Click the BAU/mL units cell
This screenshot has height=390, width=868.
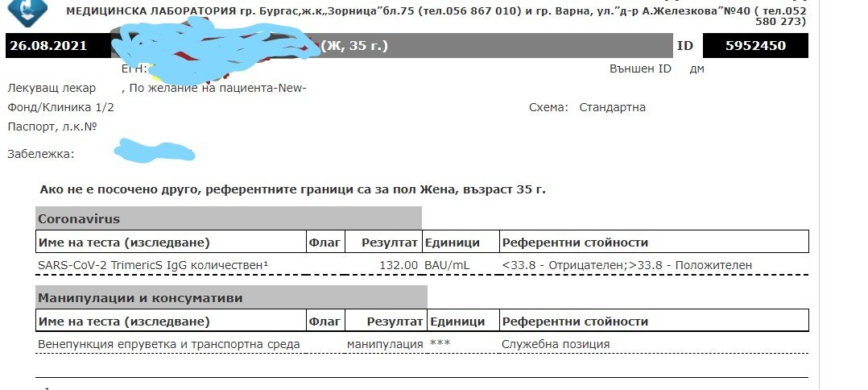pos(448,264)
